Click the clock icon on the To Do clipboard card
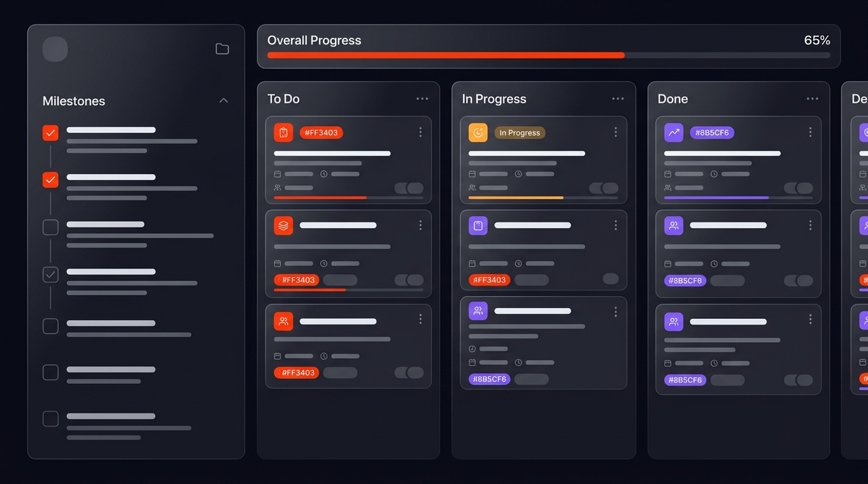 pos(324,174)
